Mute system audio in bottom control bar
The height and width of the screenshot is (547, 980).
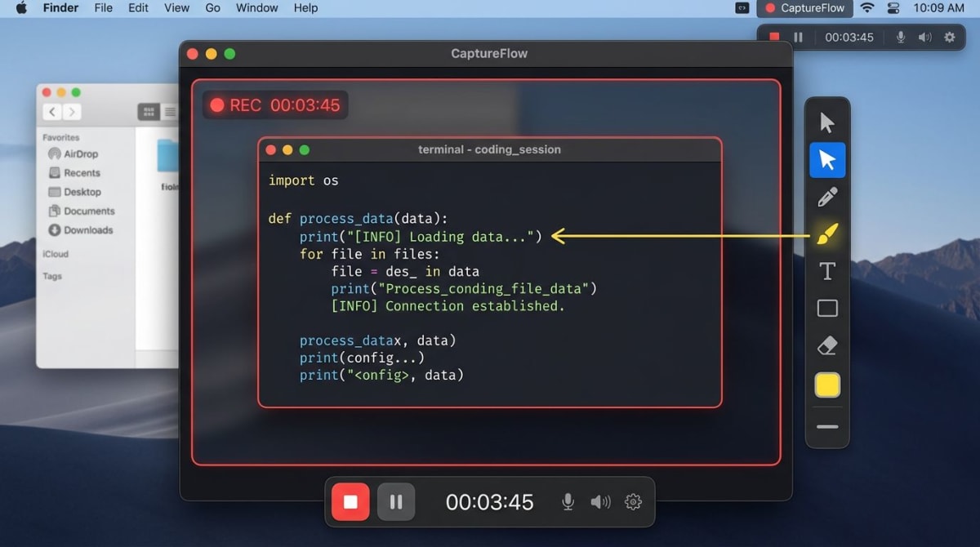coord(600,502)
